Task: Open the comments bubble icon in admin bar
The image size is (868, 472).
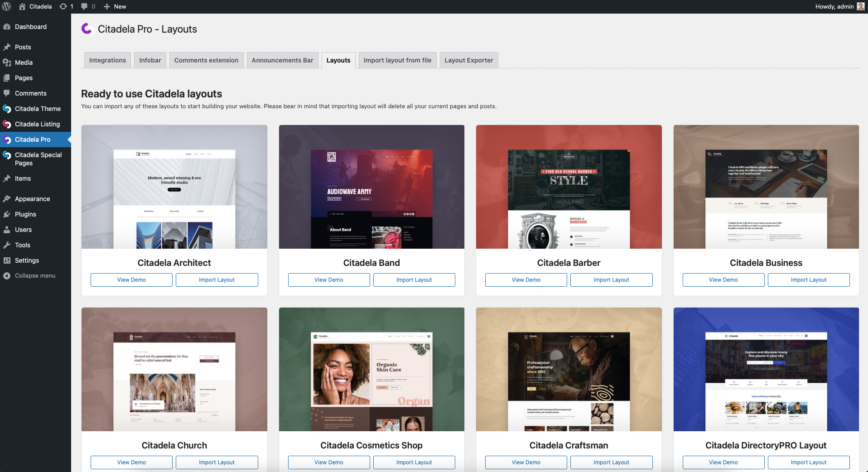Action: pyautogui.click(x=84, y=6)
